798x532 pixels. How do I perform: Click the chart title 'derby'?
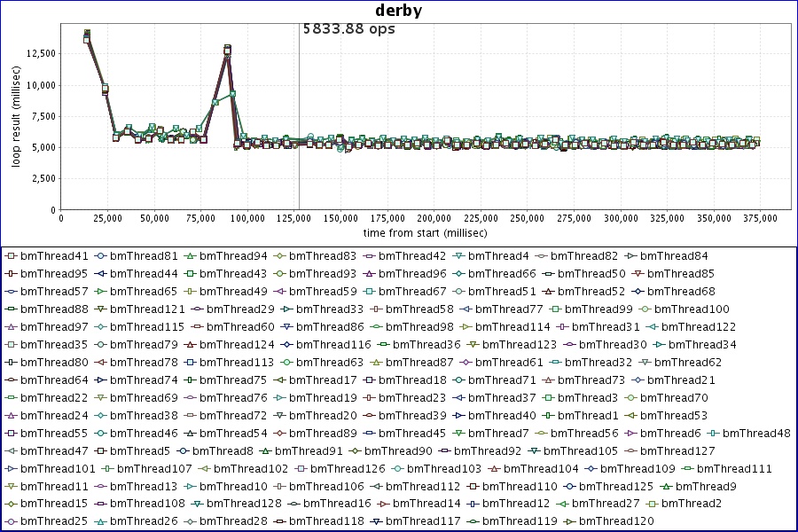coord(398,11)
